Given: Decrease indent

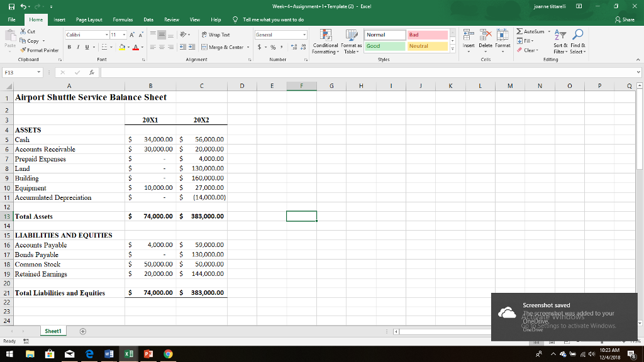Looking at the screenshot, I should [183, 47].
